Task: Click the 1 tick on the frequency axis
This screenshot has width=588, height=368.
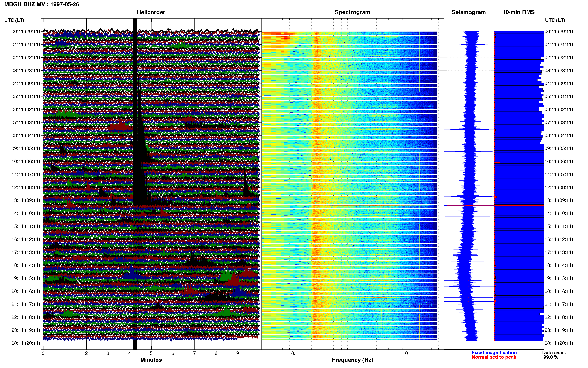Action: pyautogui.click(x=350, y=353)
